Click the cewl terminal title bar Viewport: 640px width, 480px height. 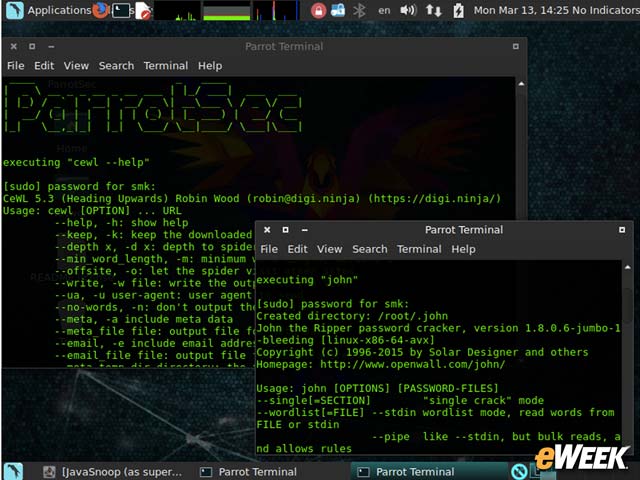284,47
